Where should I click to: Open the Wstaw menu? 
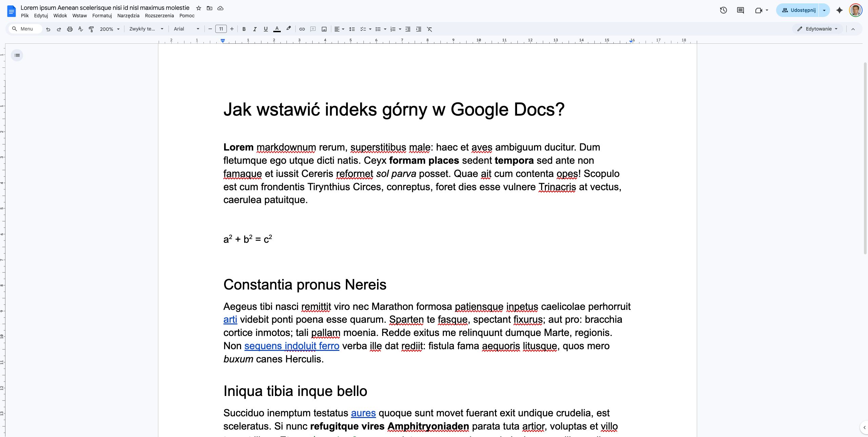[80, 16]
